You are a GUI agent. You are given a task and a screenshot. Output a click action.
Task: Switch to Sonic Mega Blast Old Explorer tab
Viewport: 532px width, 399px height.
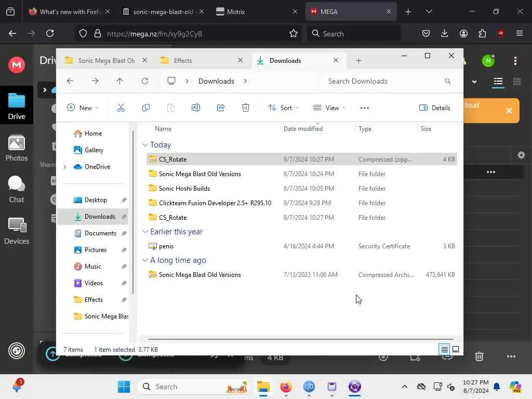coord(106,61)
